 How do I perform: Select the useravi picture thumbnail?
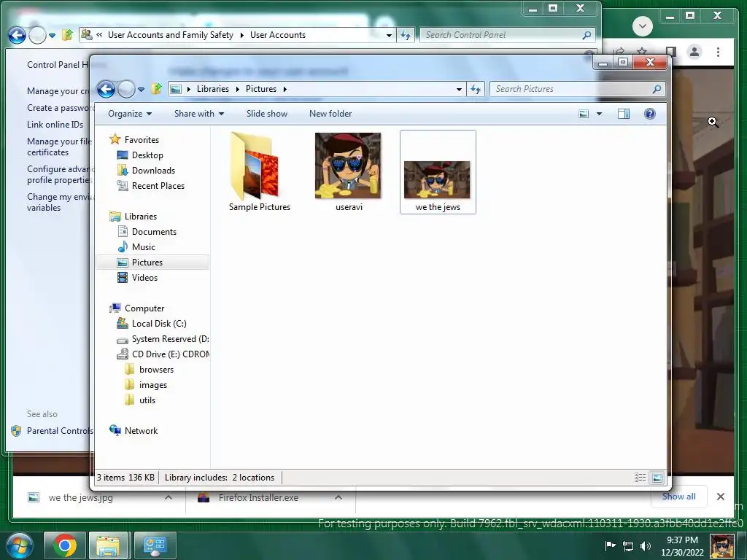click(x=349, y=172)
